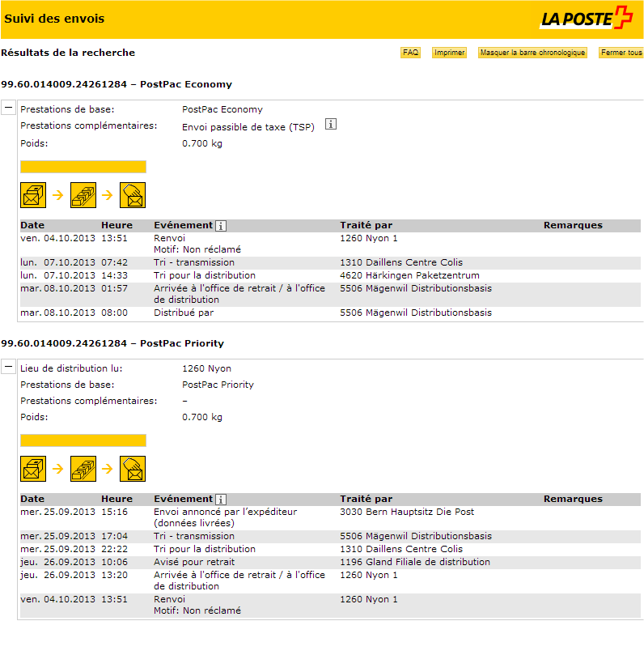Click the '1310 Daillens Centre Colis' cell in Priority table
The width and height of the screenshot is (644, 655).
tap(401, 549)
